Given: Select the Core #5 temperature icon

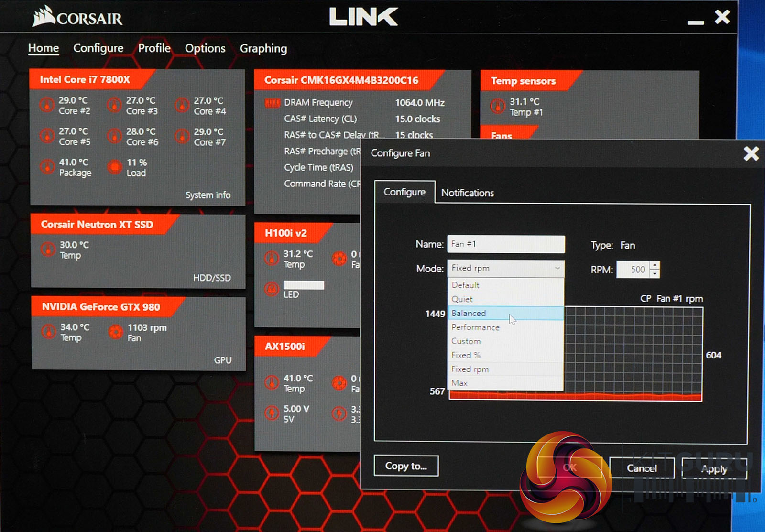Looking at the screenshot, I should pos(47,136).
